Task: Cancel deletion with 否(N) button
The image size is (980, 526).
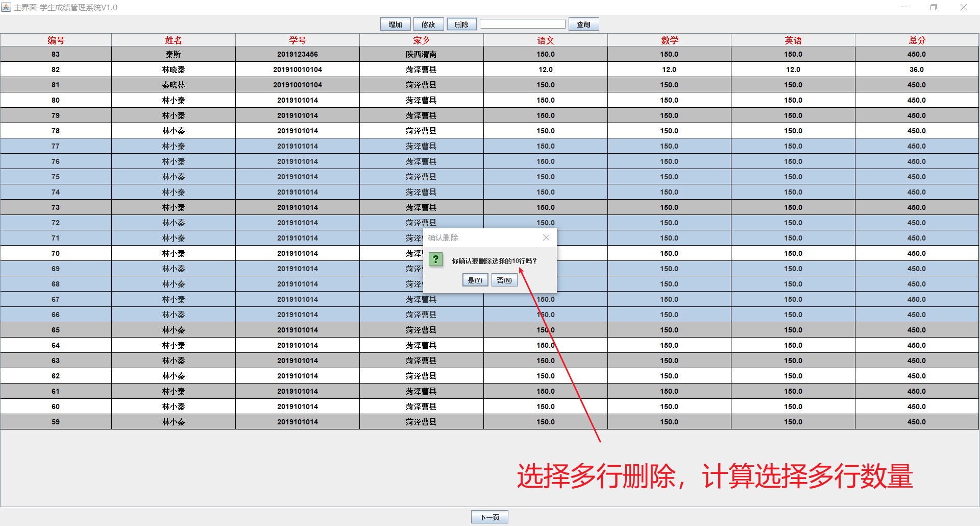Action: [x=504, y=280]
